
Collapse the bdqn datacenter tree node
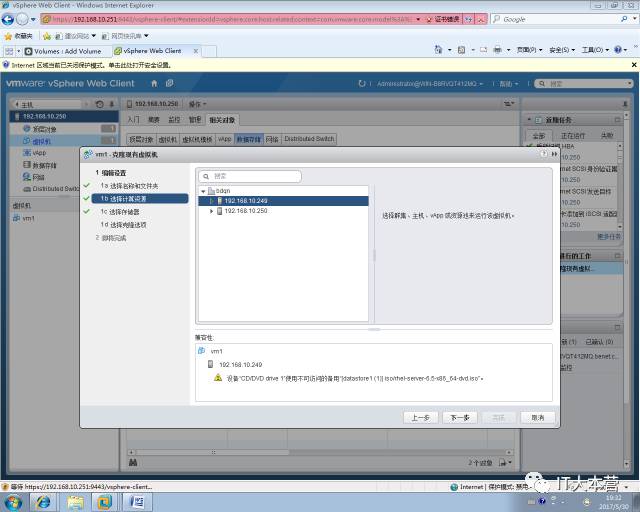(x=203, y=191)
